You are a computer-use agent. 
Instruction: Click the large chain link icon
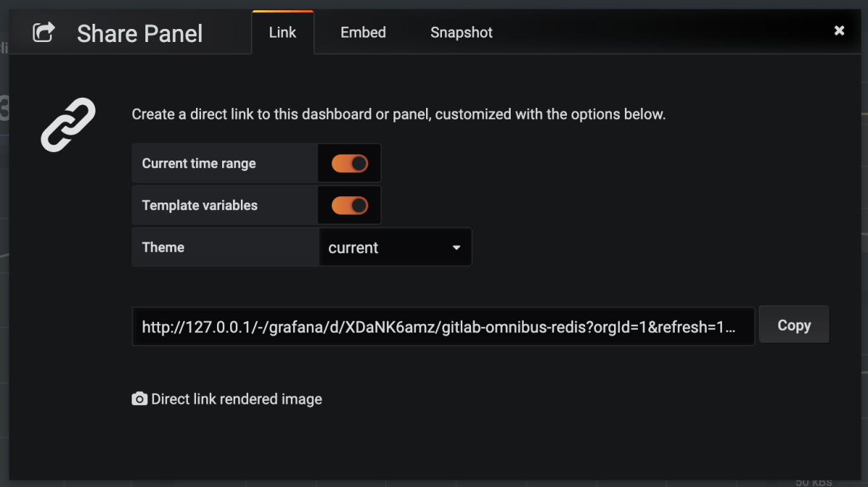[x=68, y=124]
